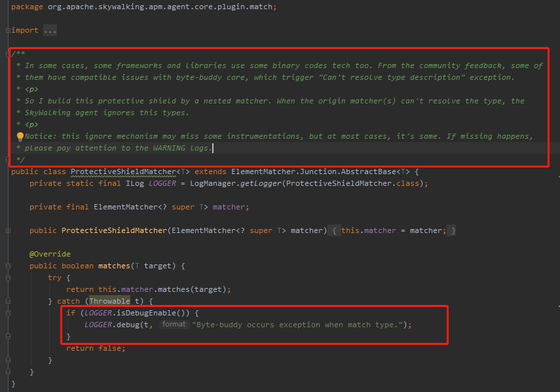Click ElementMatcher.Junction.AbstractBase superclass reference

[x=314, y=171]
